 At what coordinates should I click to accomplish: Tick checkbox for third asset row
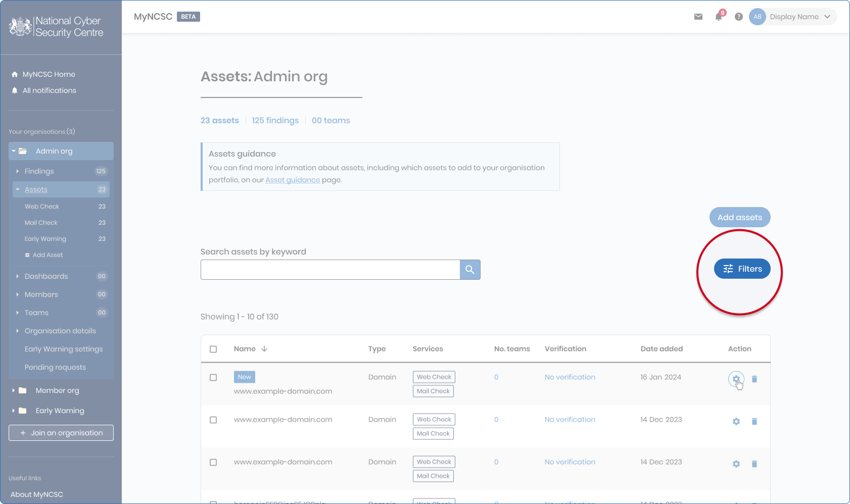tap(213, 462)
